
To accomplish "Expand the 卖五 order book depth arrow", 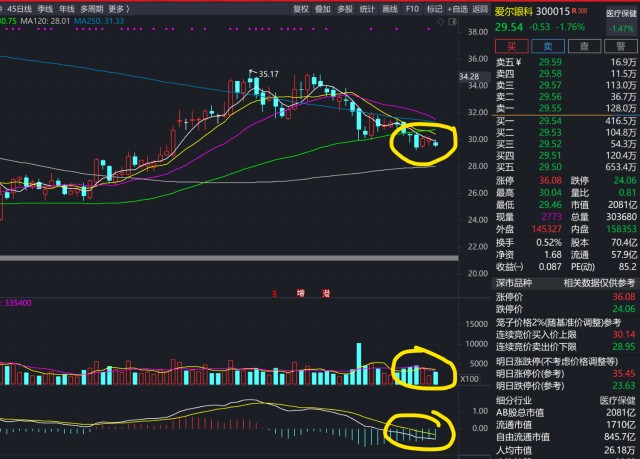I will click(518, 62).
